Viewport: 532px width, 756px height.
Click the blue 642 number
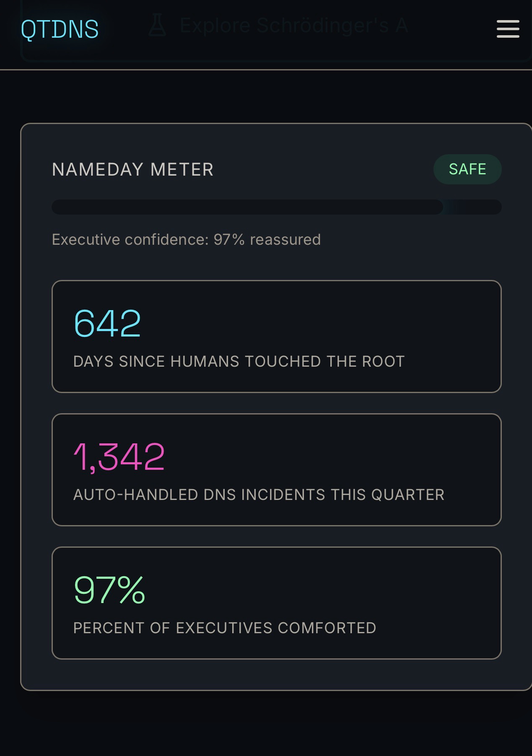click(x=107, y=323)
